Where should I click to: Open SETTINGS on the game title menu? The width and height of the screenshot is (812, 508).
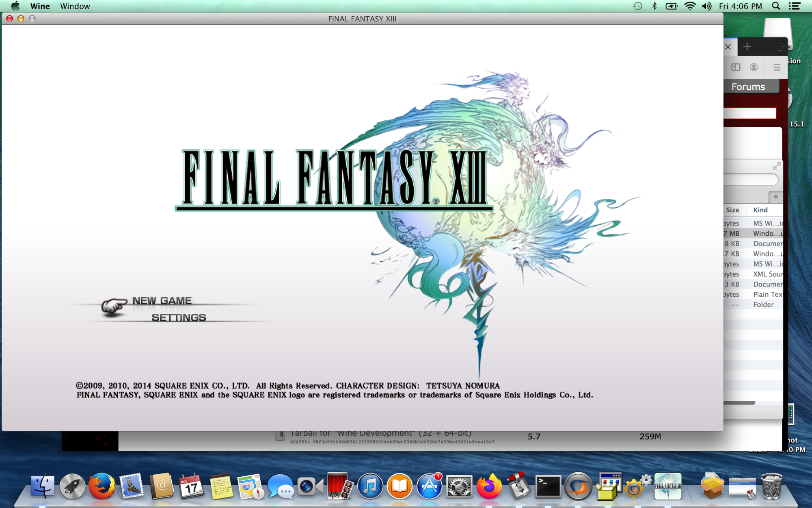click(x=179, y=317)
